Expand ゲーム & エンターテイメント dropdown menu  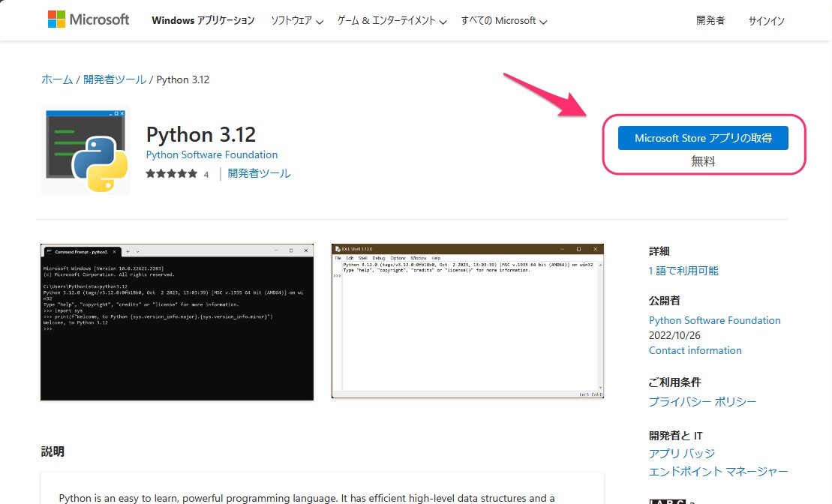tap(392, 21)
